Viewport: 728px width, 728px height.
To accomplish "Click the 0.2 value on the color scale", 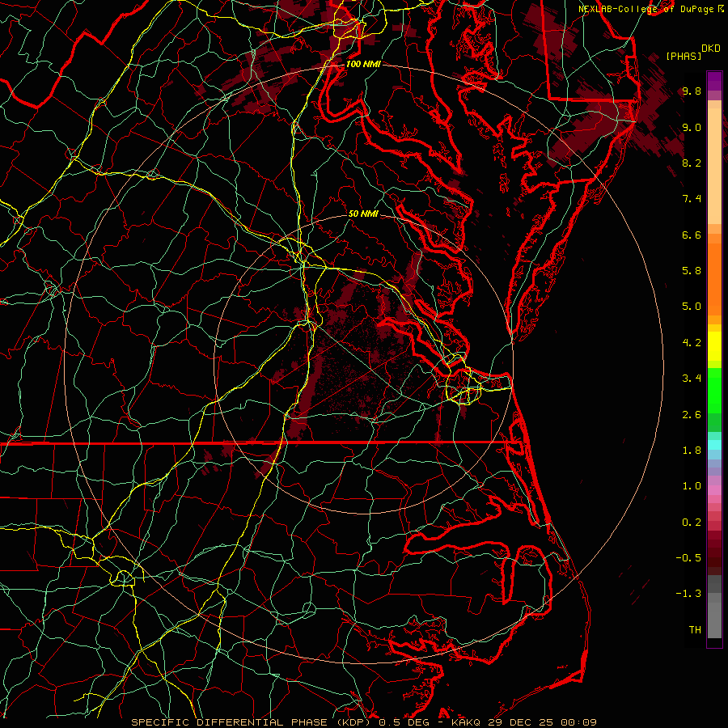I will tap(692, 523).
